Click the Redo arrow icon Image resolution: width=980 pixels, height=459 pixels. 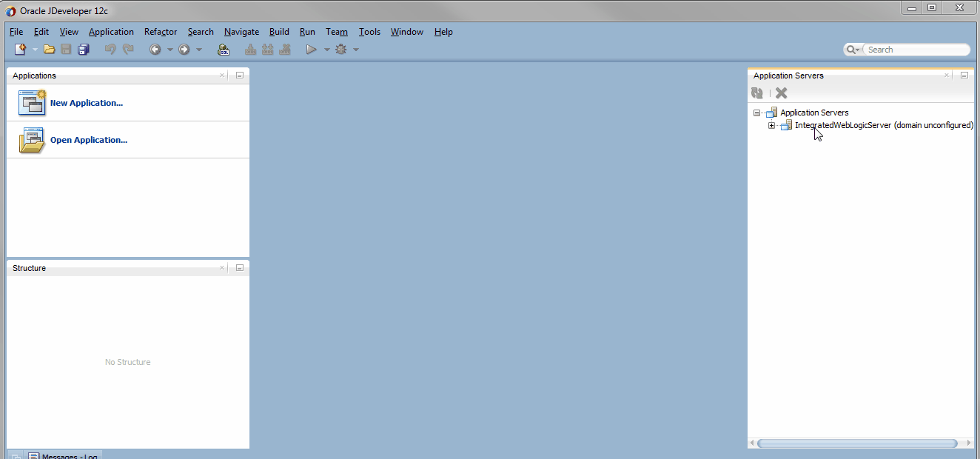click(x=128, y=50)
